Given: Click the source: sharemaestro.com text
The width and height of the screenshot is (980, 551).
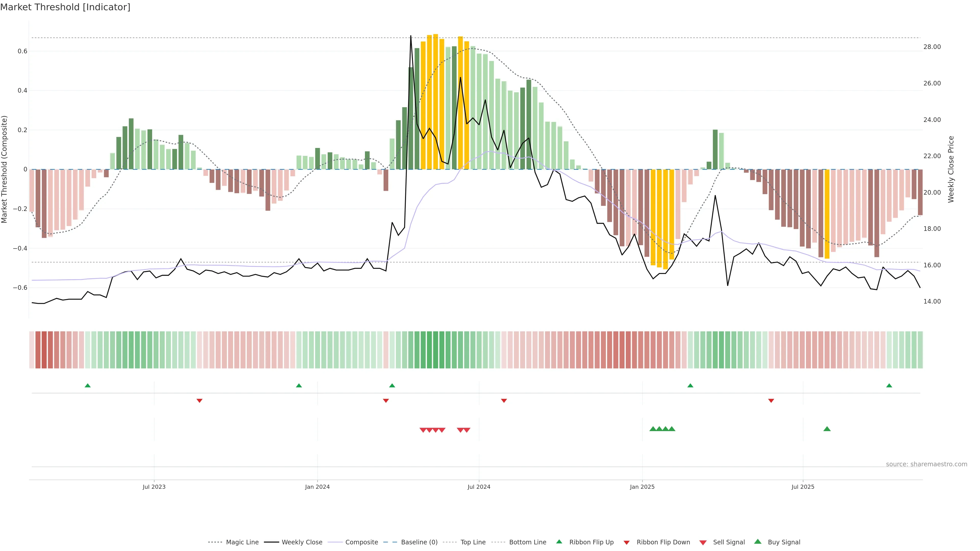Looking at the screenshot, I should point(926,464).
